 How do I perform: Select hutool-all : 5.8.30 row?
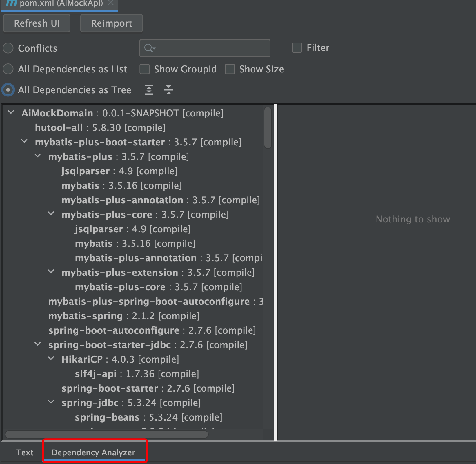coord(100,128)
